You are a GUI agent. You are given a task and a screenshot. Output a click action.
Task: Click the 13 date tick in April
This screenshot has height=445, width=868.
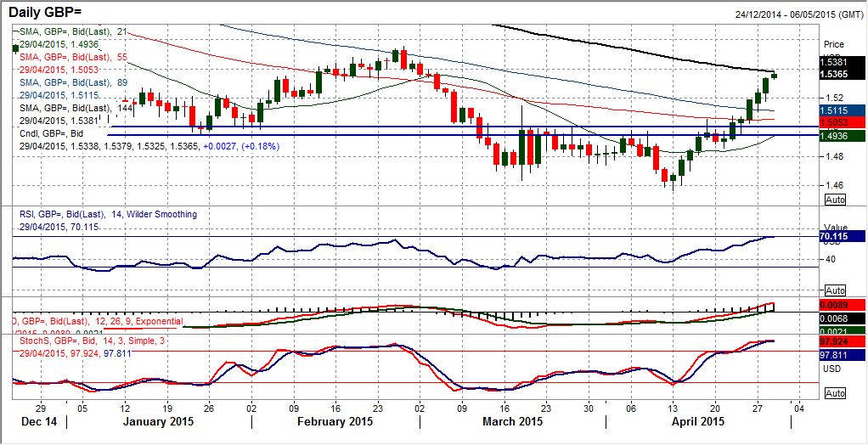pos(674,408)
